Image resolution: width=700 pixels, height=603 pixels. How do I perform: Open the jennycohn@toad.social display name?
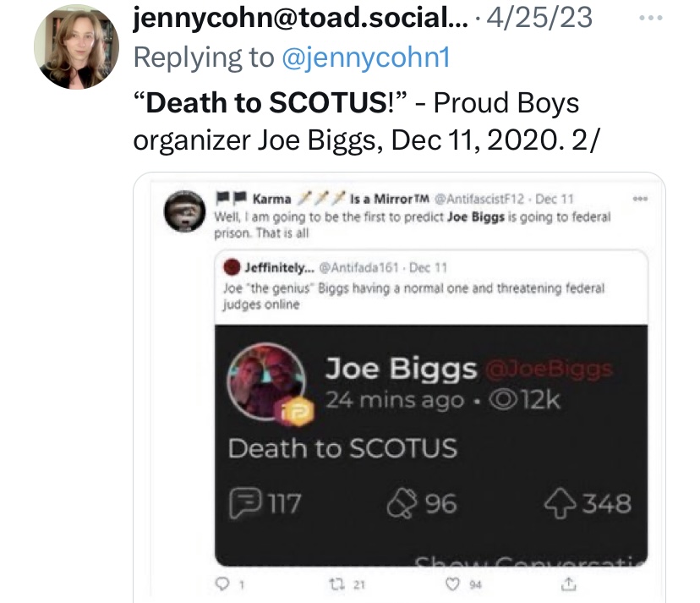(x=300, y=19)
